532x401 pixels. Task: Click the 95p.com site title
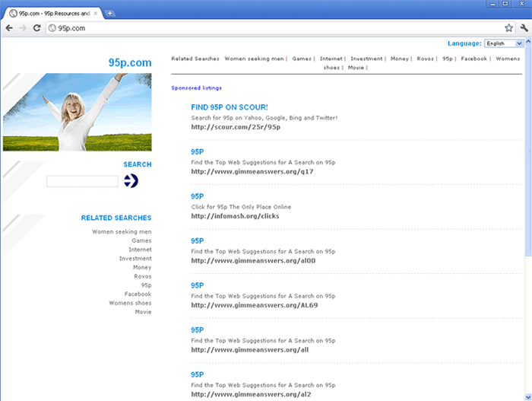click(x=129, y=62)
